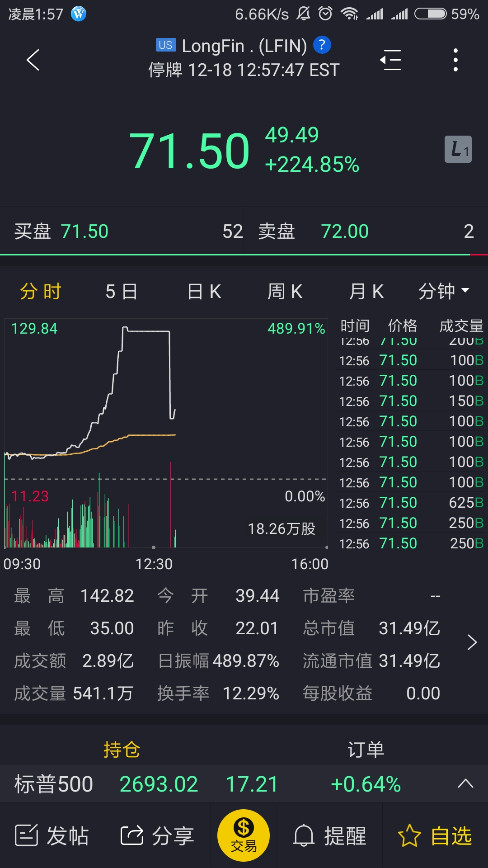
Task: Tap the ask price 72.00 in 卖盘
Action: coord(345,231)
